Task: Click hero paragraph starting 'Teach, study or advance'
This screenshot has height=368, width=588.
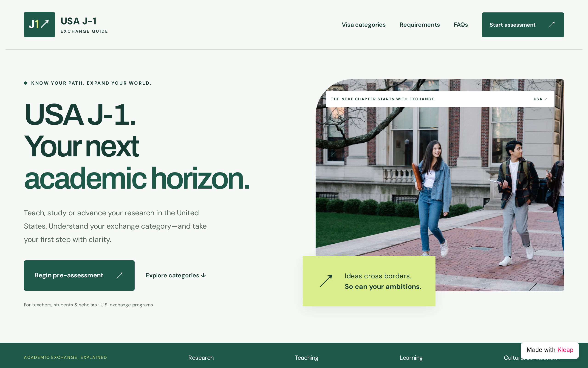Action: point(115,226)
